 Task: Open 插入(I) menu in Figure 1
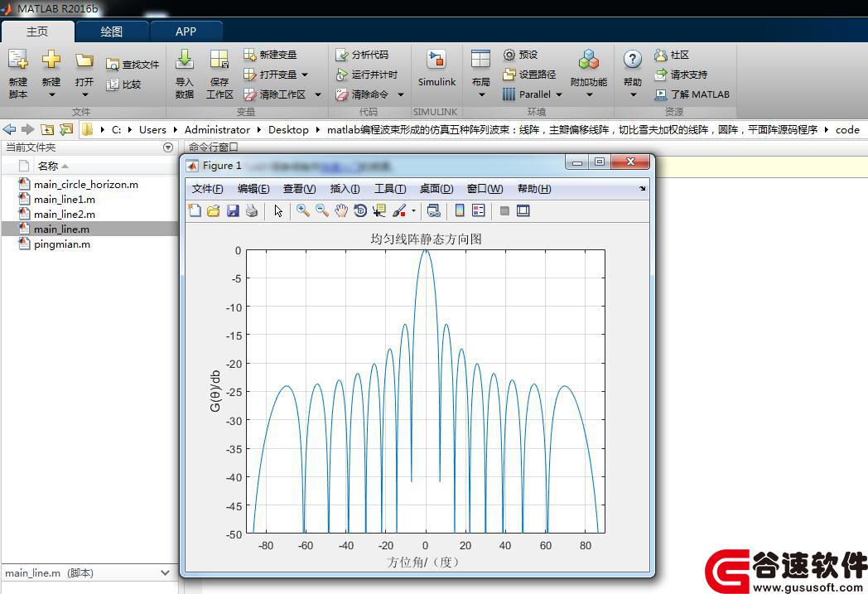coord(345,189)
